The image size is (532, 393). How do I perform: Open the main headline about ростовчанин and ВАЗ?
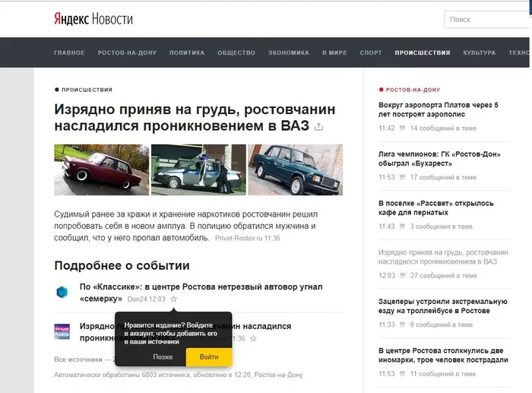(195, 117)
